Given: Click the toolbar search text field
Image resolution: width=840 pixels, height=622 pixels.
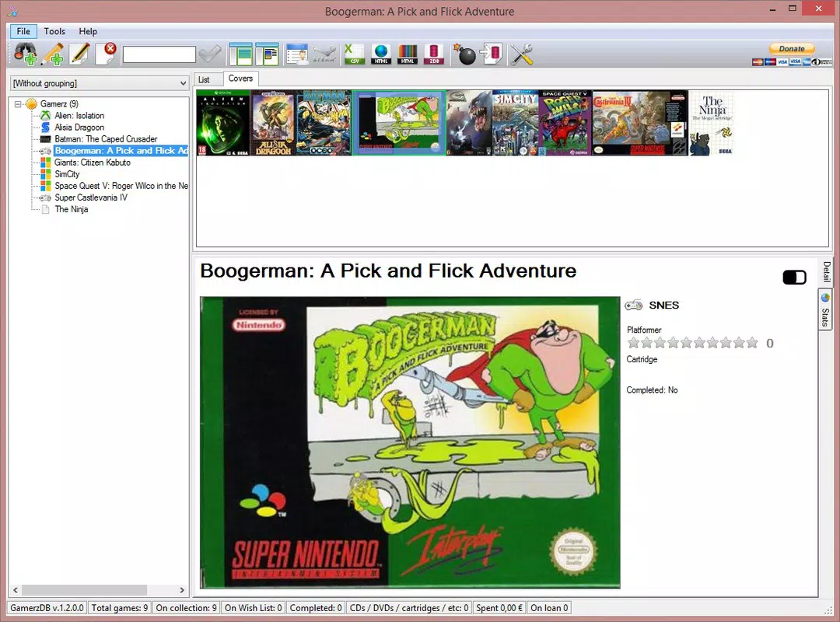Looking at the screenshot, I should [x=159, y=54].
